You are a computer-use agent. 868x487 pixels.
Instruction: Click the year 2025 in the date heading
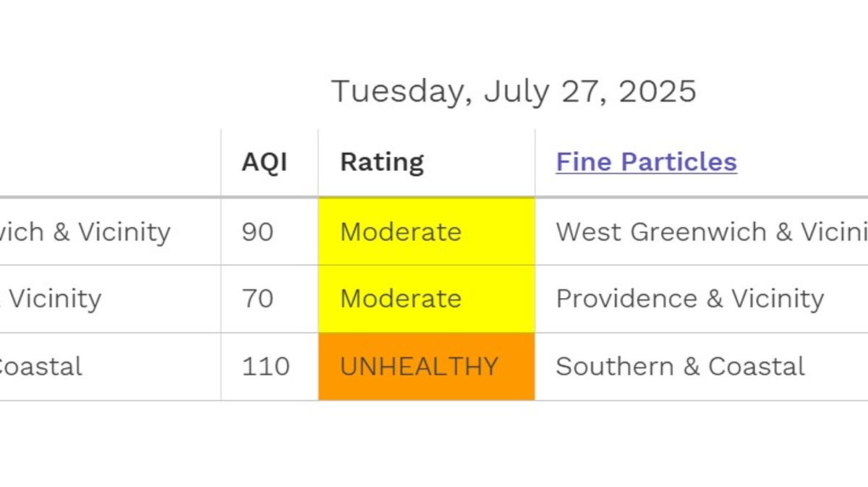coord(657,91)
